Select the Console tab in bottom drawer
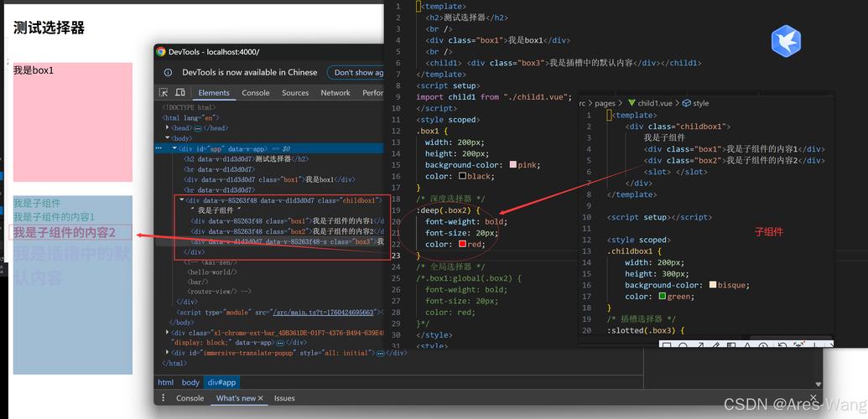Screen dimensions: 868x419 pos(190,398)
